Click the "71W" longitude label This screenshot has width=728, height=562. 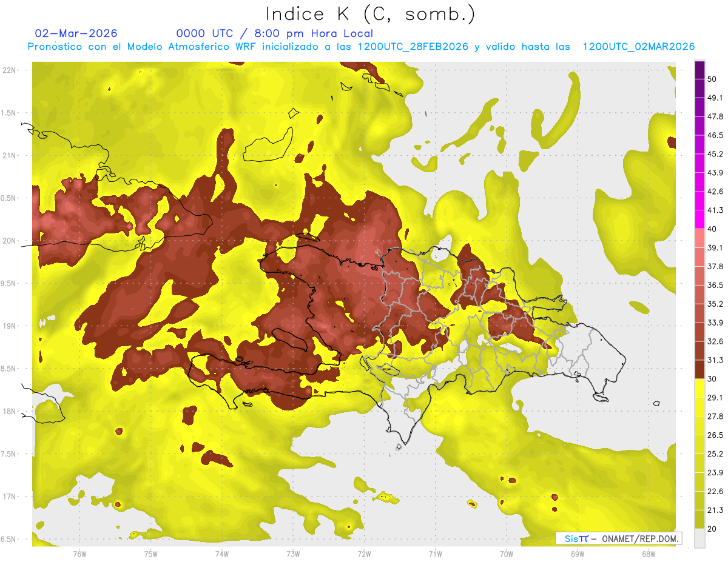[x=435, y=554]
